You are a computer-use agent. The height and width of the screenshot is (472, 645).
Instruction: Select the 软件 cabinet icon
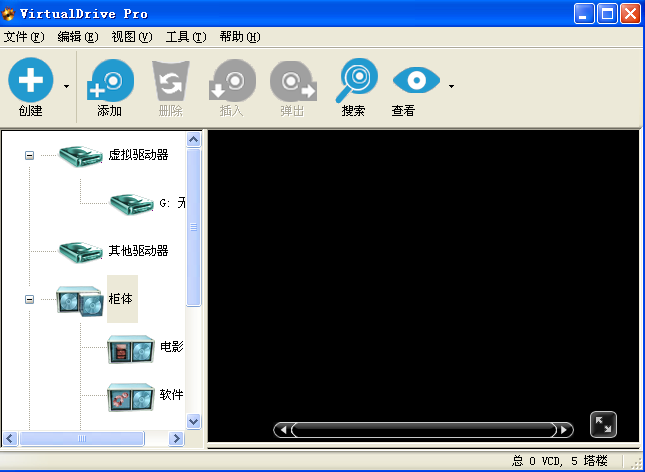131,395
